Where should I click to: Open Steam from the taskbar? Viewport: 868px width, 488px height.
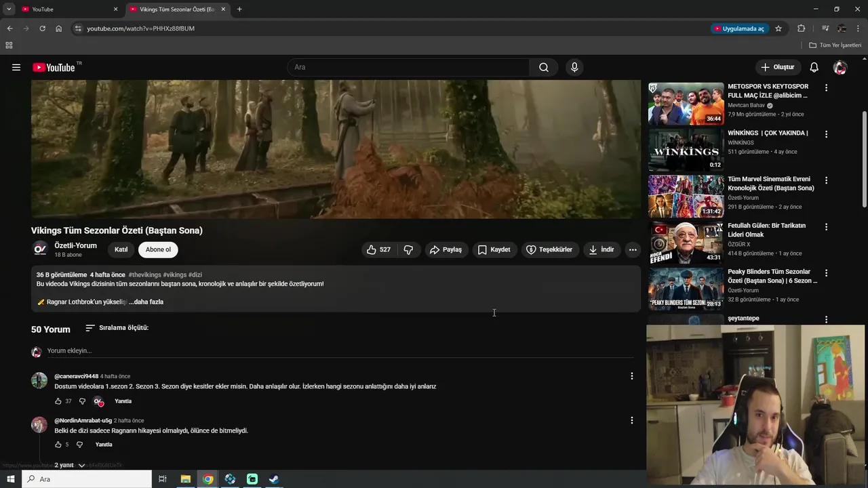tap(274, 479)
